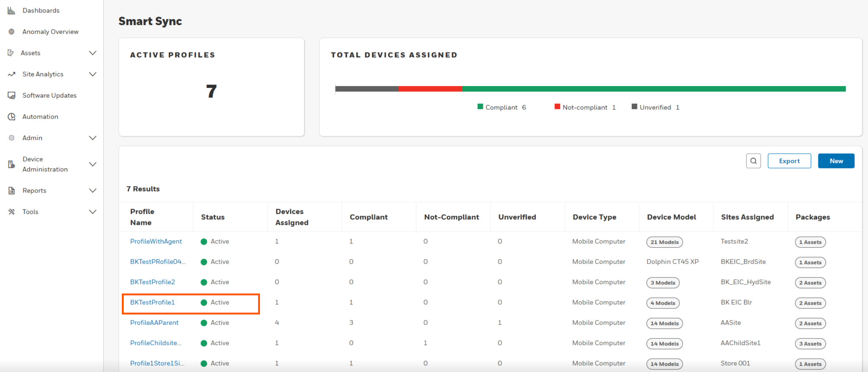Click the green Compliant legend marker
The image size is (868, 372).
tap(480, 107)
